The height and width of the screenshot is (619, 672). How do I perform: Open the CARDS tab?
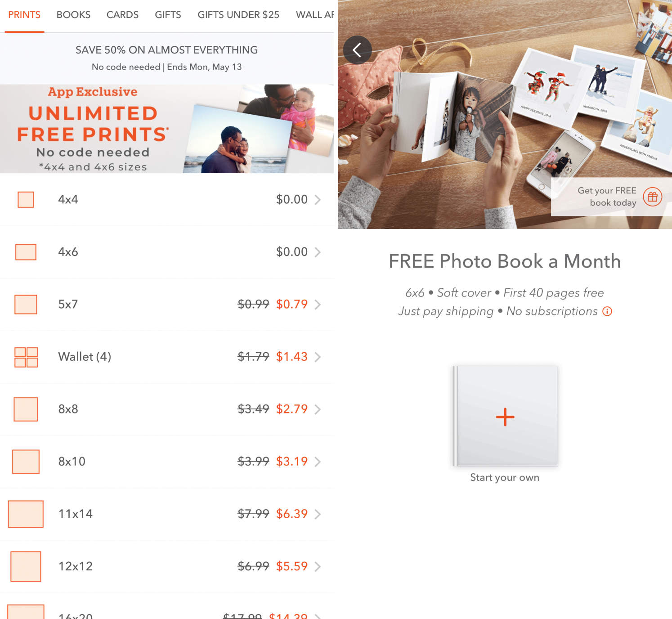click(x=122, y=15)
